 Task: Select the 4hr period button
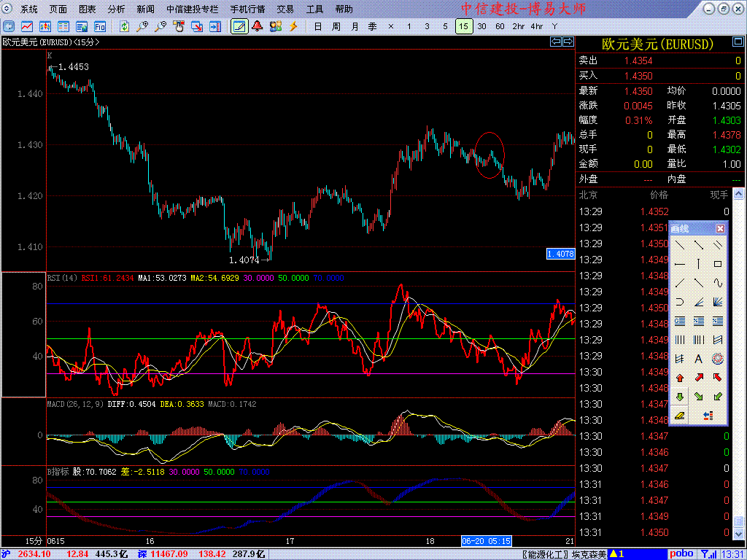click(536, 26)
